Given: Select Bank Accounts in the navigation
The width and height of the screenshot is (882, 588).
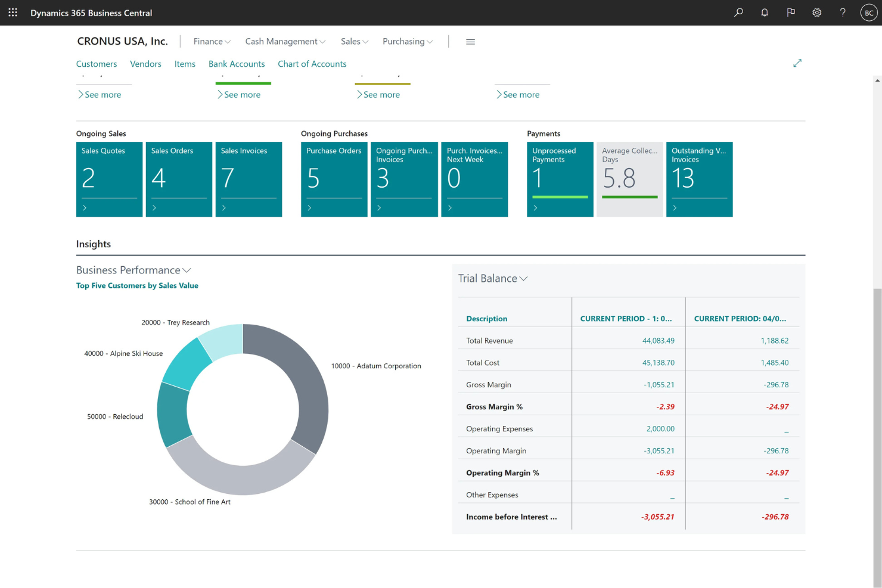Looking at the screenshot, I should coord(237,64).
